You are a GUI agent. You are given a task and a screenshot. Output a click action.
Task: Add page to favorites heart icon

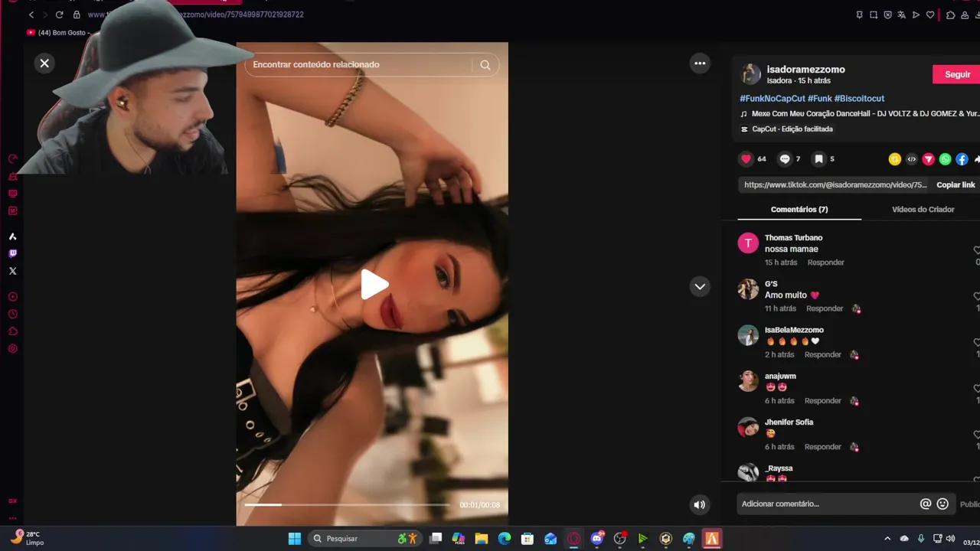coord(930,15)
